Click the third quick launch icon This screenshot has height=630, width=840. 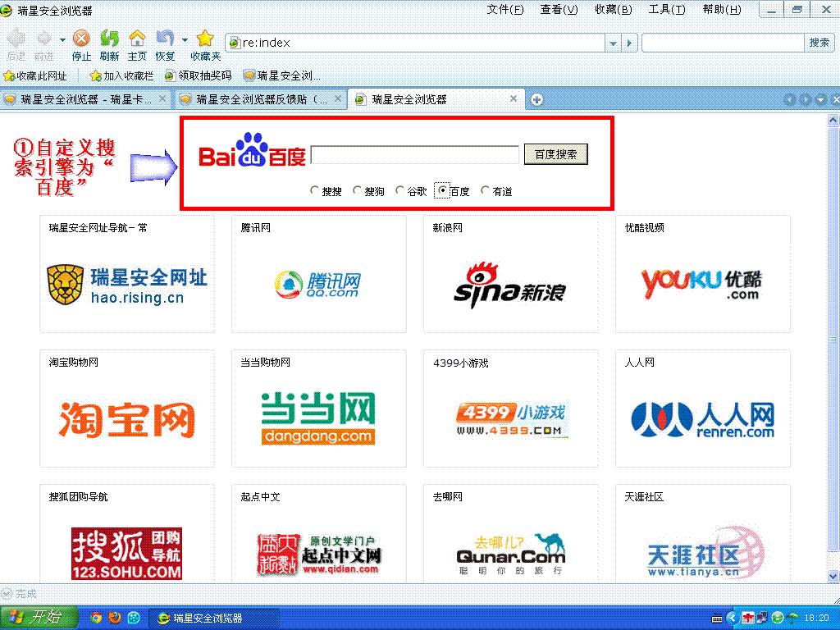[x=134, y=618]
